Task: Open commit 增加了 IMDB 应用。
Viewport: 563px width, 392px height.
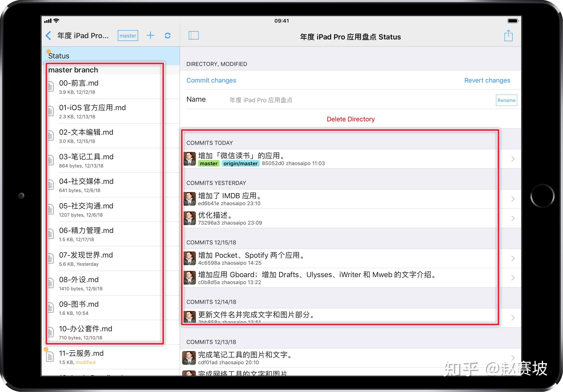Action: click(x=350, y=199)
